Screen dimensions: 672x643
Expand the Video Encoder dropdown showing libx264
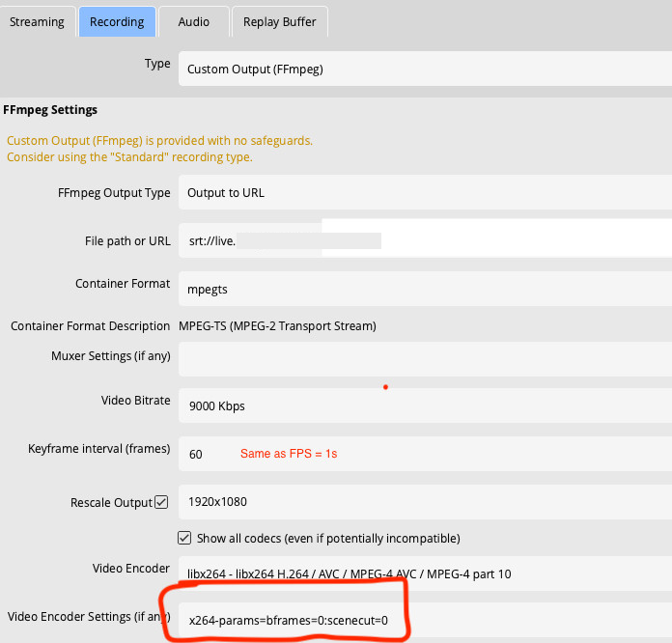click(x=425, y=573)
